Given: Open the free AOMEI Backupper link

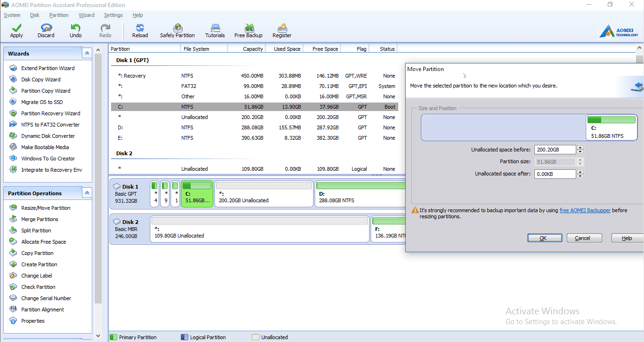Looking at the screenshot, I should 585,210.
